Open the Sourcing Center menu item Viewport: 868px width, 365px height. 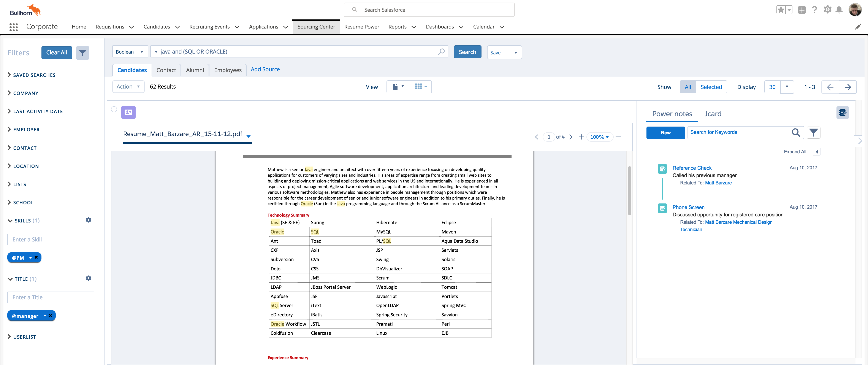coord(316,27)
